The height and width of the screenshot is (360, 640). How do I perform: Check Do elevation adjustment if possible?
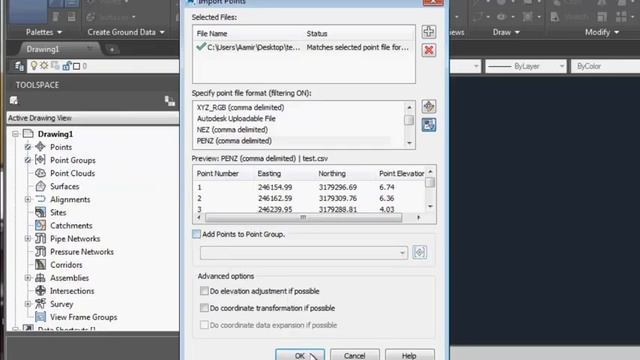(204, 291)
